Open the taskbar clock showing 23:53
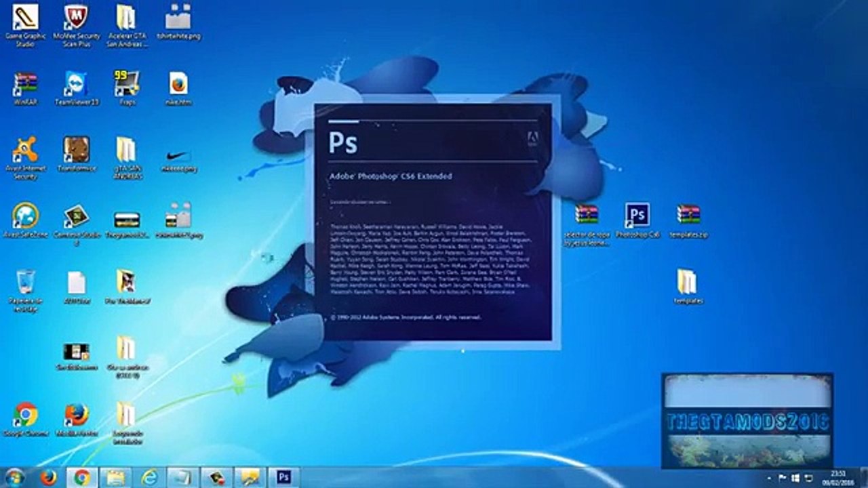868x488 pixels. coord(839,477)
